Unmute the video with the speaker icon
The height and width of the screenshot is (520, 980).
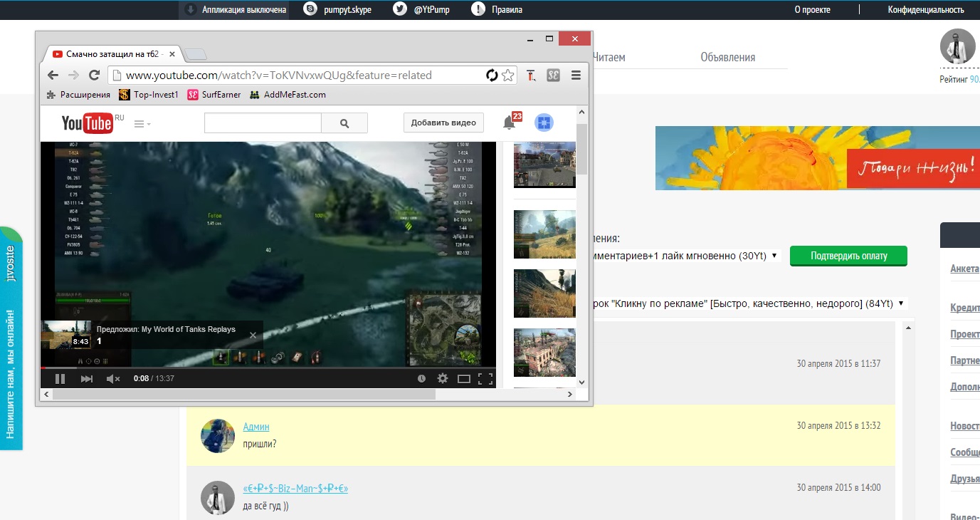pyautogui.click(x=113, y=379)
